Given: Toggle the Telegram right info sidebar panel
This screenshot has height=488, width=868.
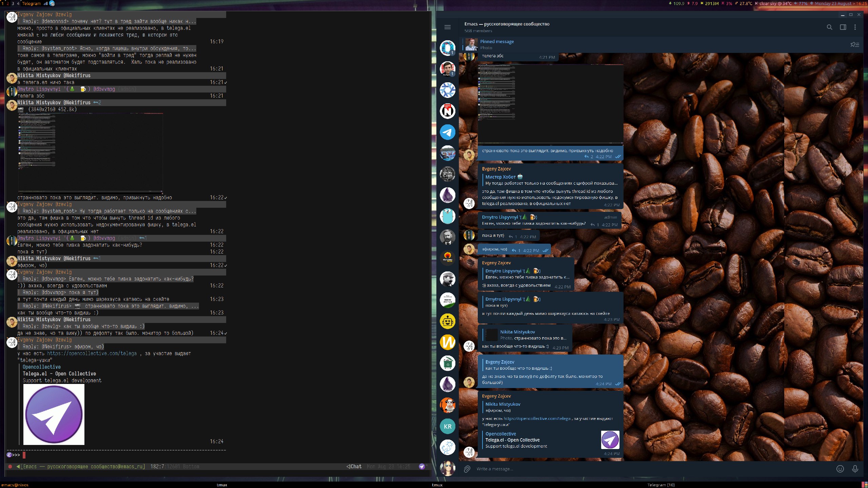Looking at the screenshot, I should (x=843, y=27).
